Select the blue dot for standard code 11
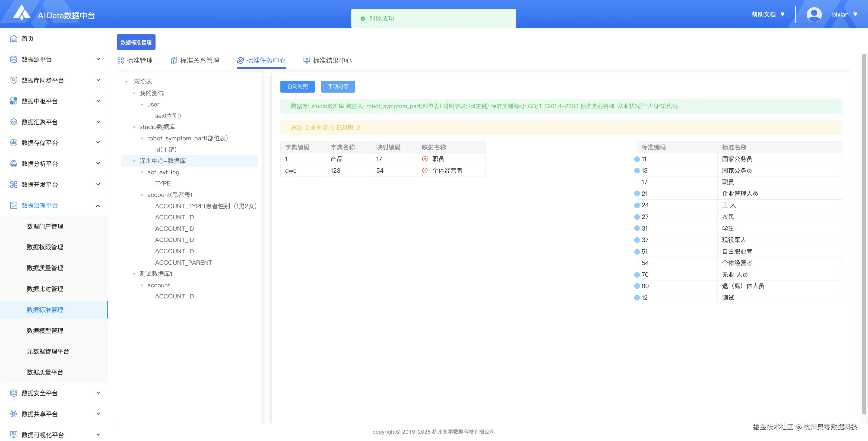The height and width of the screenshot is (441, 868). tap(637, 159)
